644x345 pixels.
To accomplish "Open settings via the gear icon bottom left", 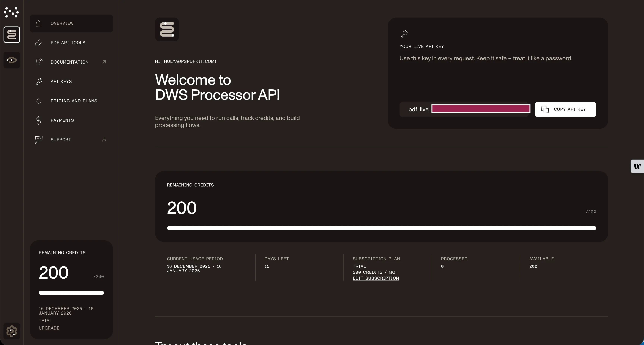I will click(12, 331).
